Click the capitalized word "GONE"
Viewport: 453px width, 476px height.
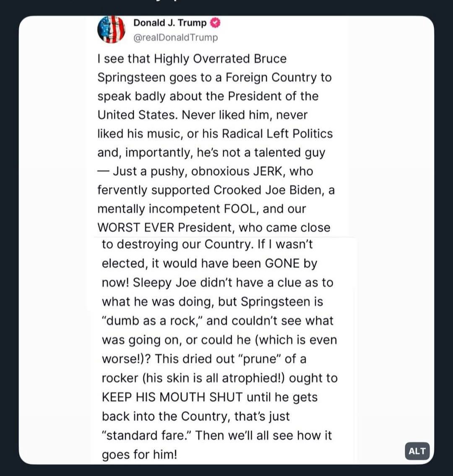[x=282, y=263]
